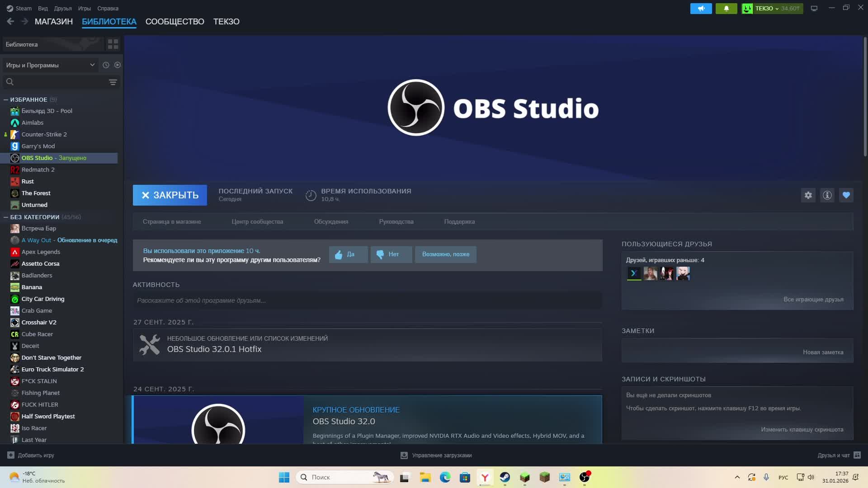Open the Руководства tab
868x488 pixels.
pyautogui.click(x=396, y=222)
